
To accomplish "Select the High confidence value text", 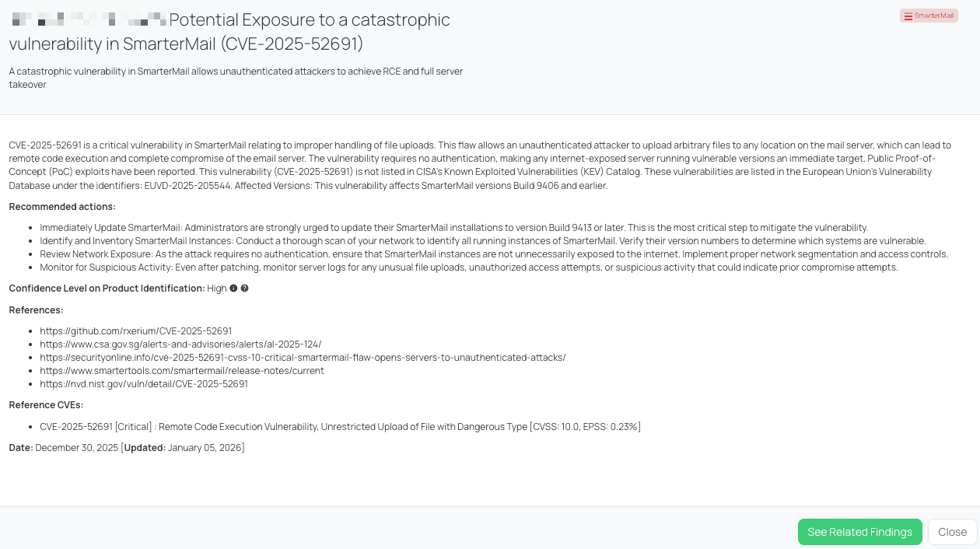I will click(x=216, y=288).
